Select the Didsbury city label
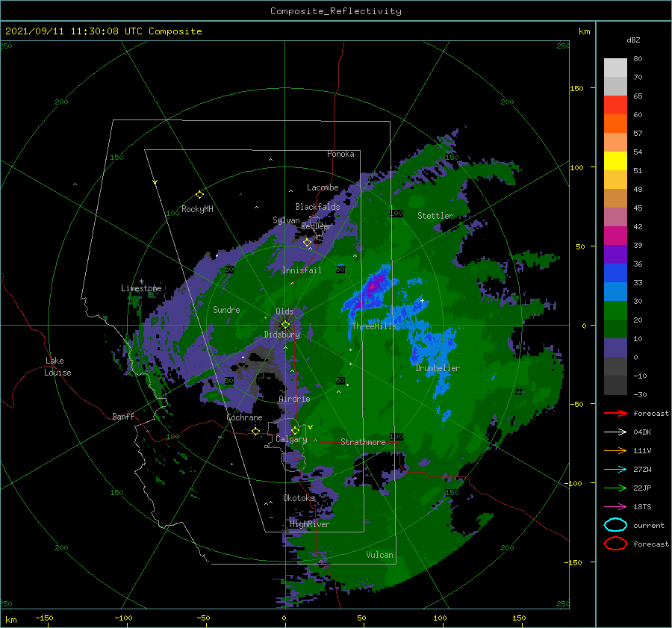 pos(282,335)
